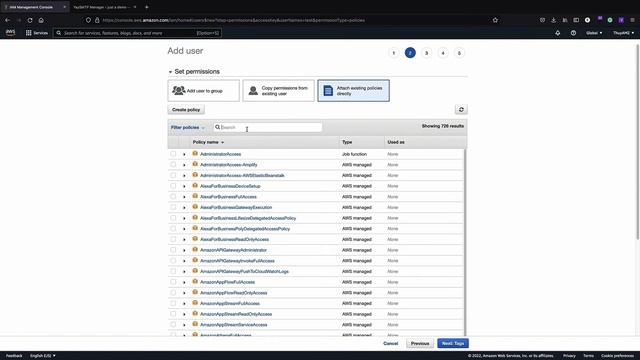The image size is (640, 360).
Task: Collapse the Set permissions section
Action: 170,72
